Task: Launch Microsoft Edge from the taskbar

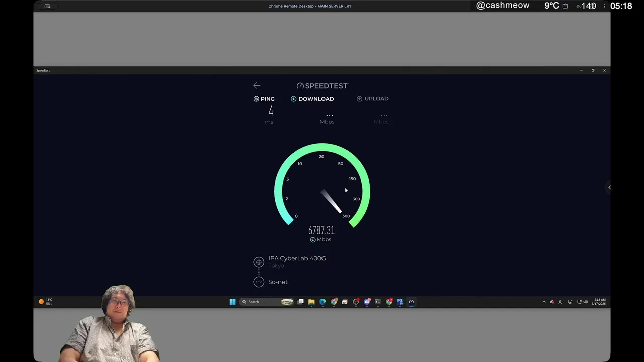Action: coord(323,302)
